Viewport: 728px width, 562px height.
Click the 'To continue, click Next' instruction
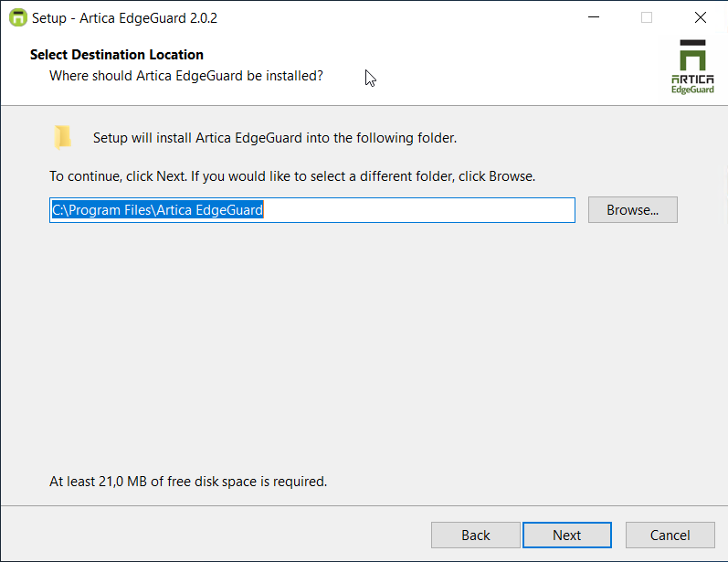pos(292,176)
